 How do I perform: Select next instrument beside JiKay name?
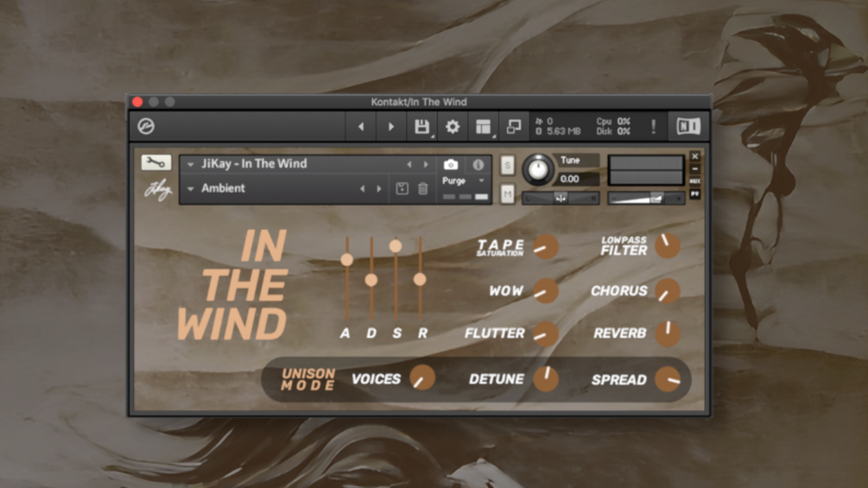426,164
